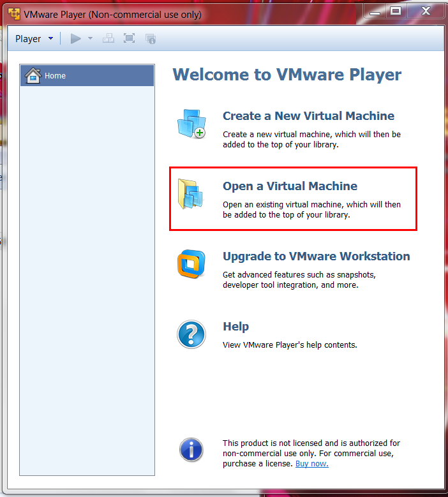
Task: Click Upgrade to VMware Workstation heading
Action: pyautogui.click(x=317, y=256)
